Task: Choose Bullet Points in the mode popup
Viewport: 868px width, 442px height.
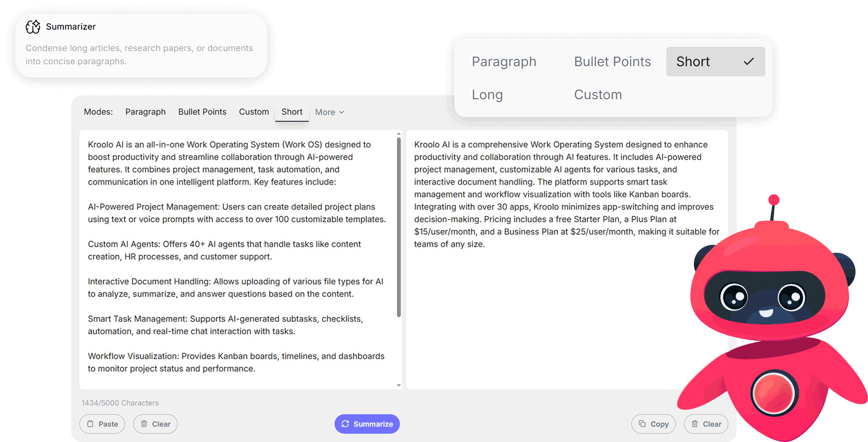Action: 612,61
